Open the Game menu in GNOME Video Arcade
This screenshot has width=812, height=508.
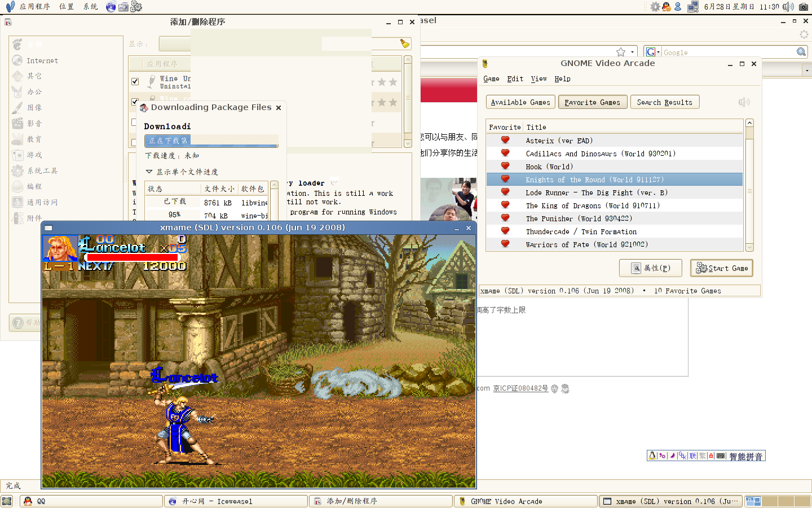point(491,79)
